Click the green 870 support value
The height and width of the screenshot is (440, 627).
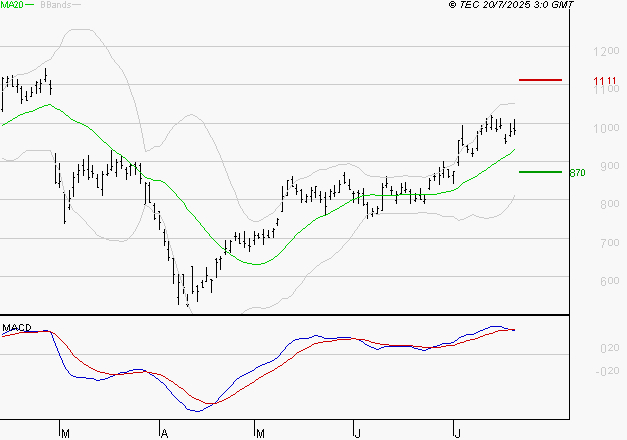pyautogui.click(x=577, y=173)
